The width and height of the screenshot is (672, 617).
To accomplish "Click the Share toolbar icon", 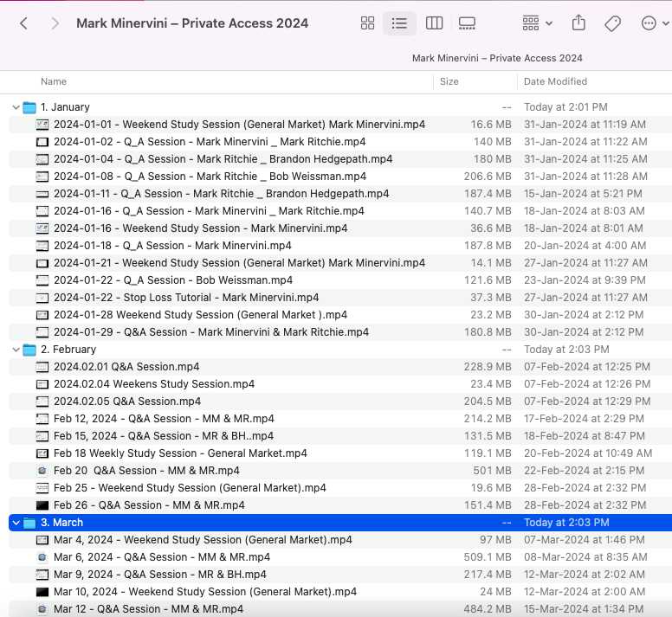I will click(578, 22).
